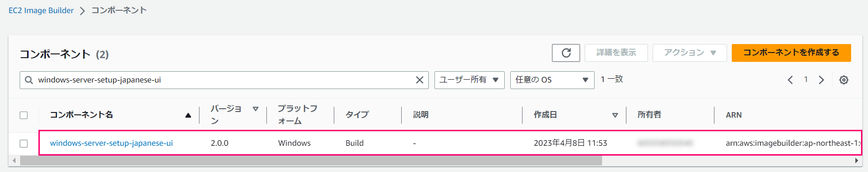This screenshot has height=172, width=868.
Task: Select all components header checkbox
Action: coord(24,115)
